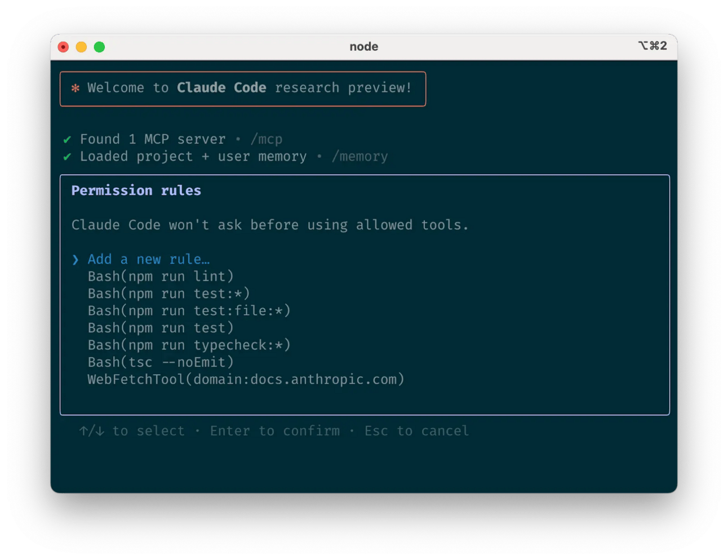Select Bash(tsc --noEmit) rule

coord(160,362)
